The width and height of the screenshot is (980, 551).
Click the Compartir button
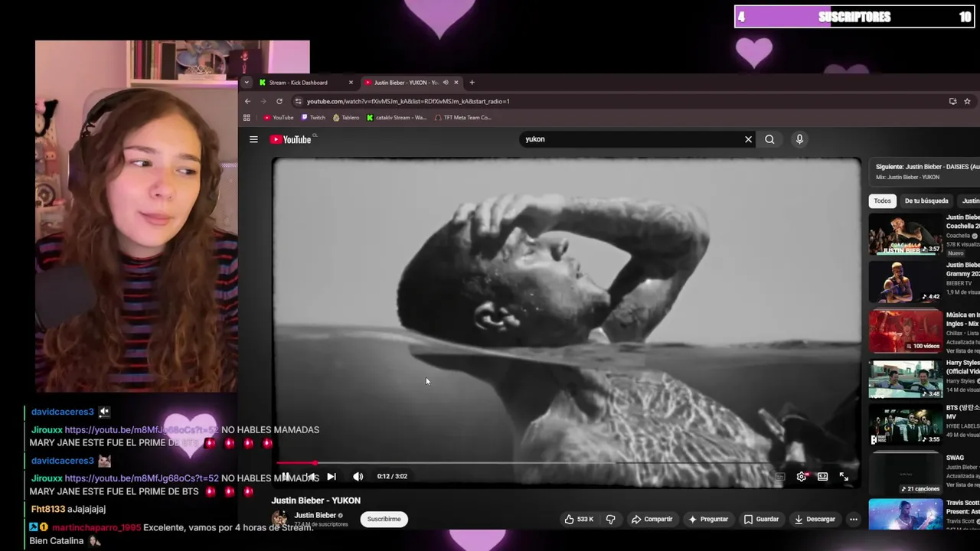[652, 519]
